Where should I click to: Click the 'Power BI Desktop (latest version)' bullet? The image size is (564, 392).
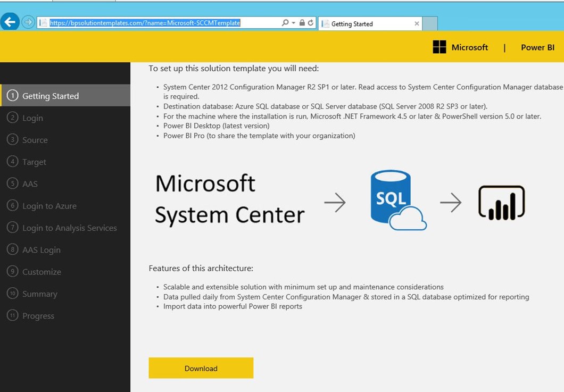(216, 126)
